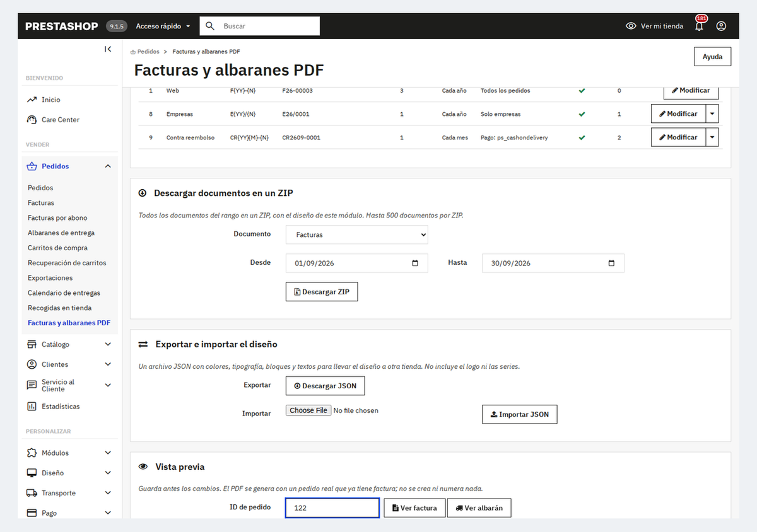Screen dimensions: 757x532
Task: Click the Pago credit card icon
Action: [x=32, y=513]
